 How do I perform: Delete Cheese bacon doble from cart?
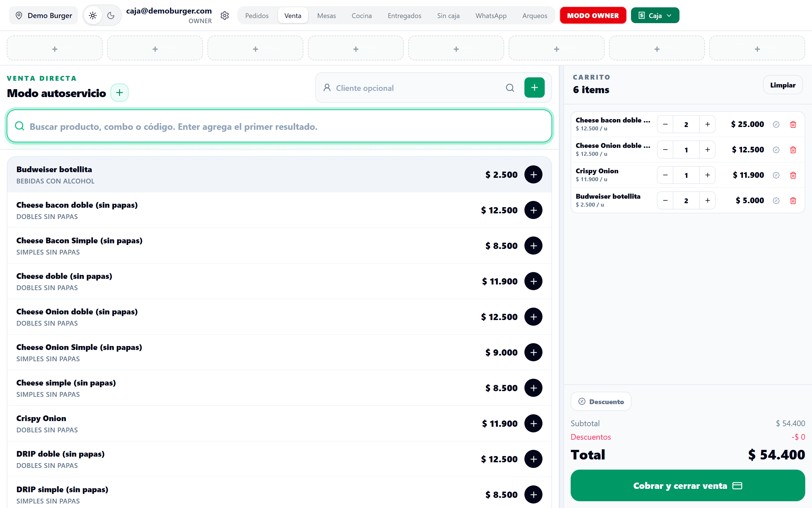click(x=793, y=124)
